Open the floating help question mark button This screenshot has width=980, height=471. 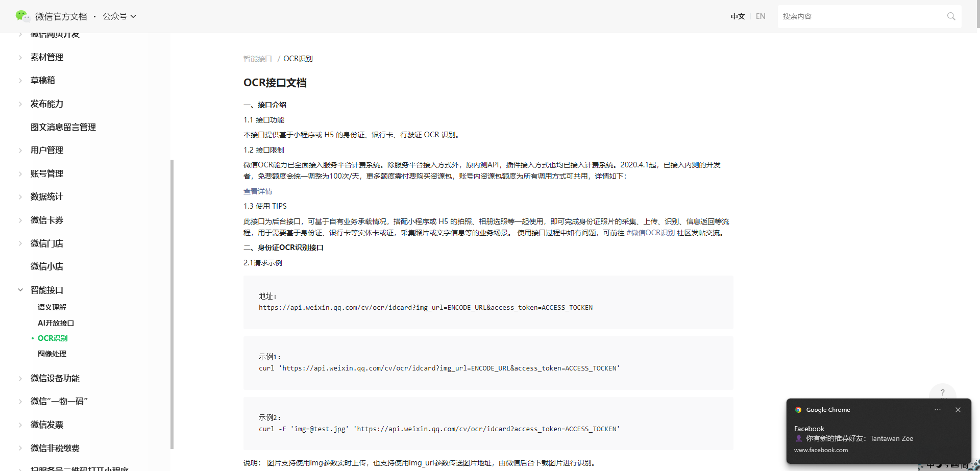point(943,392)
